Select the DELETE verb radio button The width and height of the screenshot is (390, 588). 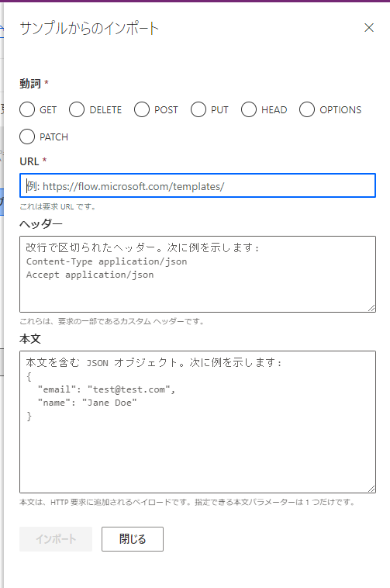[x=77, y=110]
